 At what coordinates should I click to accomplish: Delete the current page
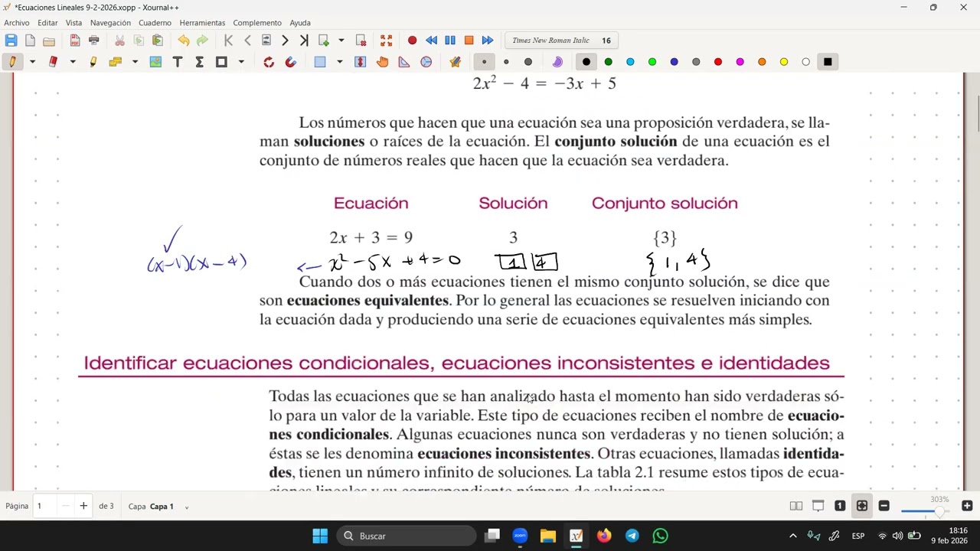(361, 41)
